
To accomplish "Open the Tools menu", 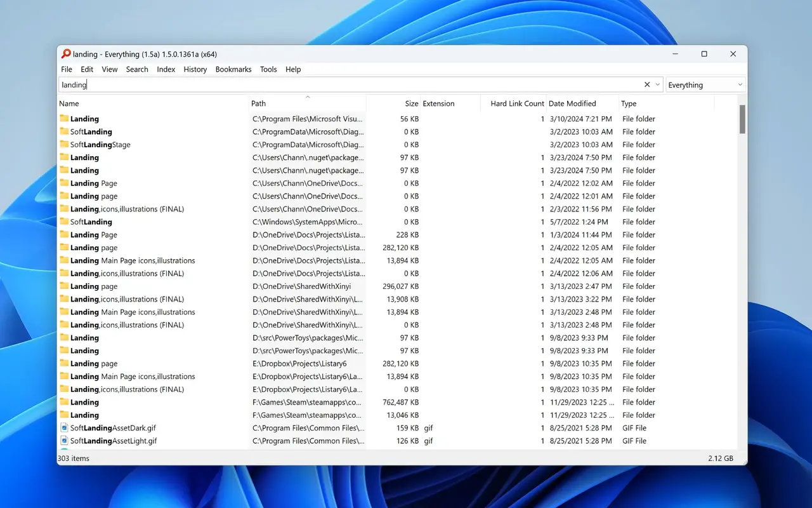I will click(268, 69).
